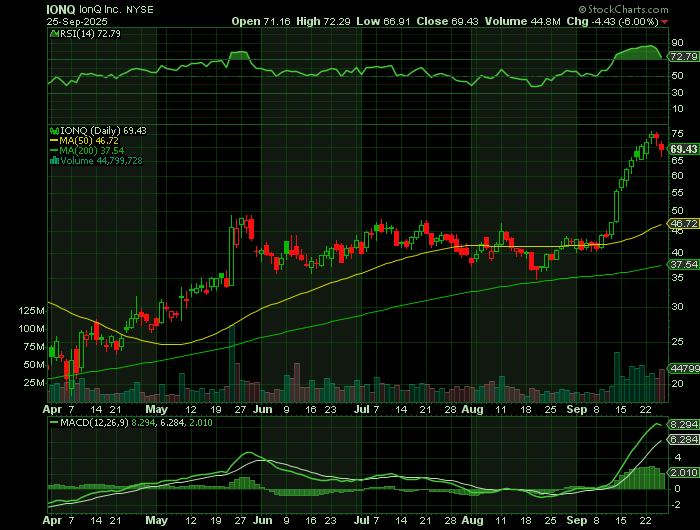The image size is (700, 530).
Task: Click the 10 level on the RSI axis
Action: click(x=677, y=109)
